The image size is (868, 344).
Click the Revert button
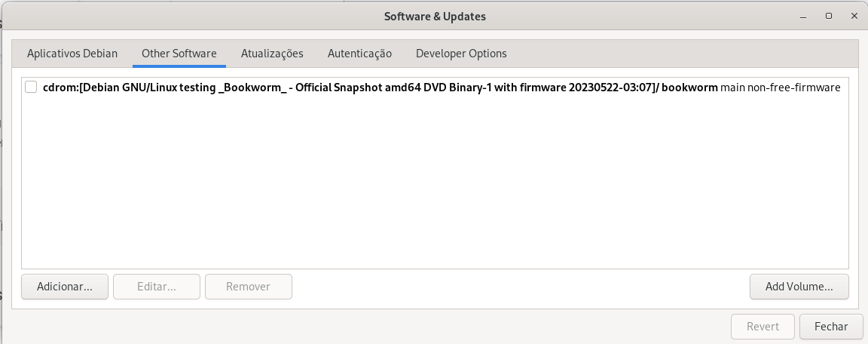click(763, 327)
